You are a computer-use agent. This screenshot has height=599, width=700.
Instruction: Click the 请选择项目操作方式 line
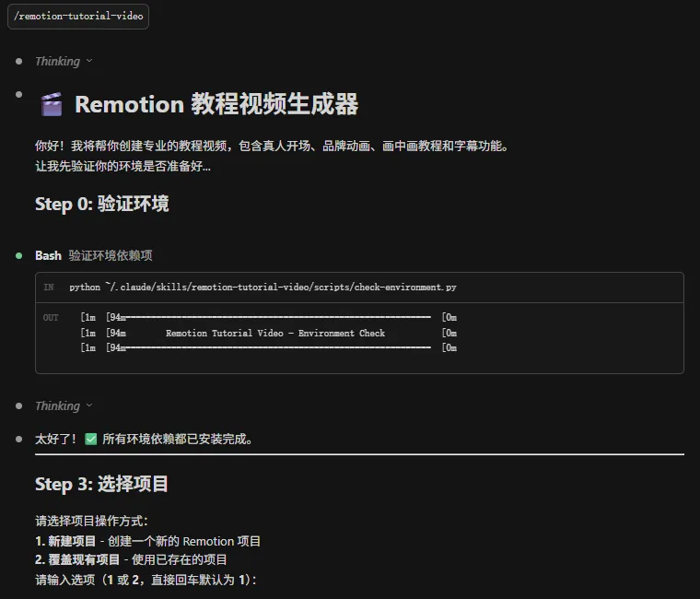91,521
